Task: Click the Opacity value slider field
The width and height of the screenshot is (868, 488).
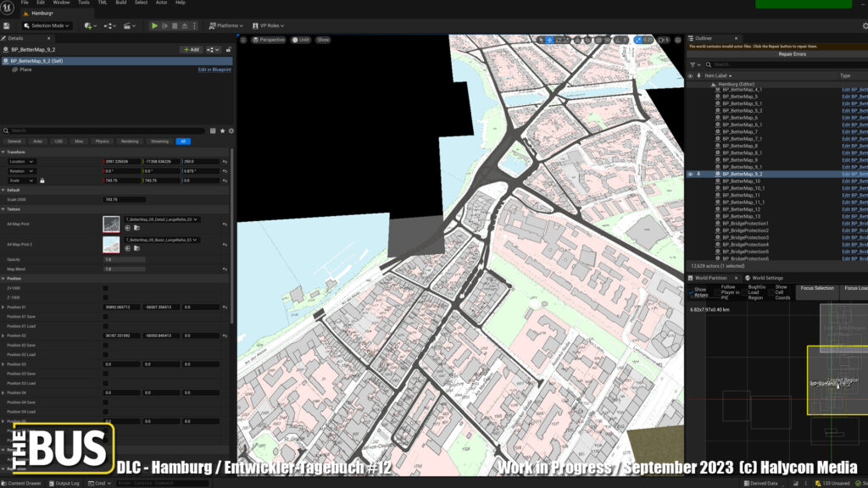Action: point(124,259)
